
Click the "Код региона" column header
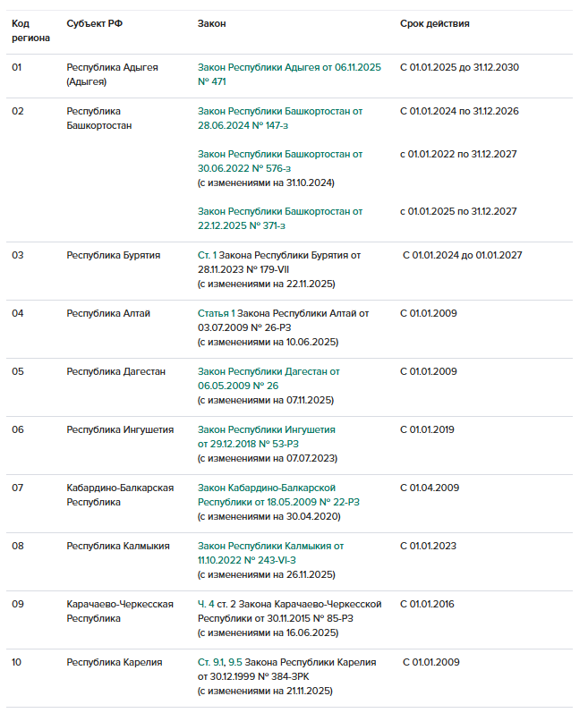[30, 31]
